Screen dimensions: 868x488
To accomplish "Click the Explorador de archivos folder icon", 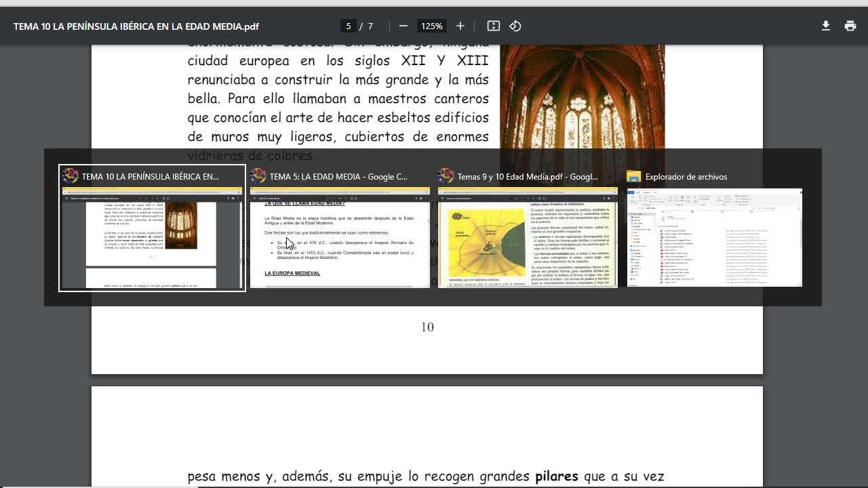I will (634, 176).
